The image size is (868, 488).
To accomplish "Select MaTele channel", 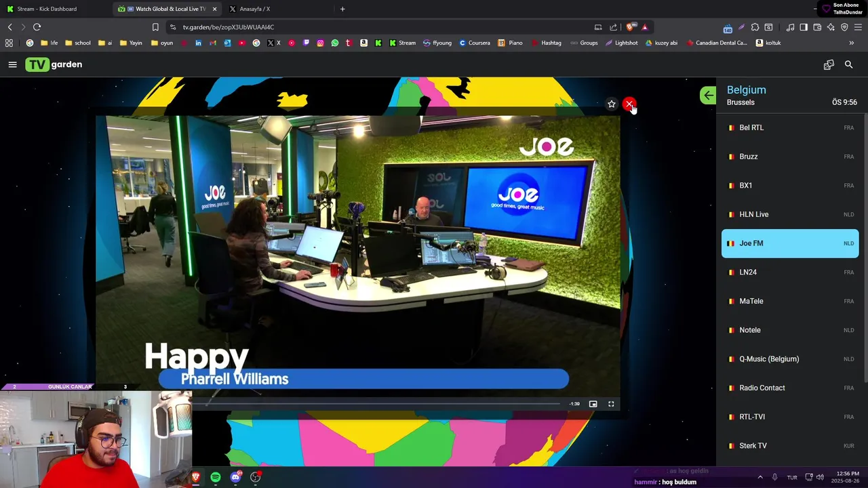I will click(x=790, y=301).
